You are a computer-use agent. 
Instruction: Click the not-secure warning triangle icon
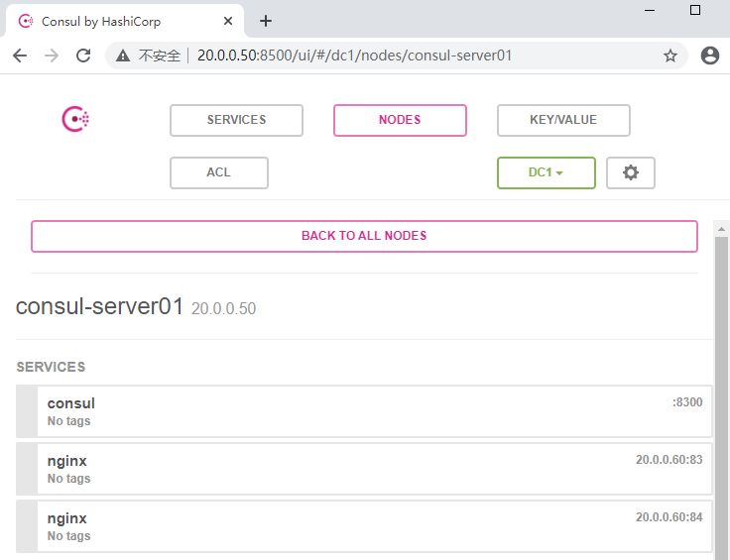123,56
